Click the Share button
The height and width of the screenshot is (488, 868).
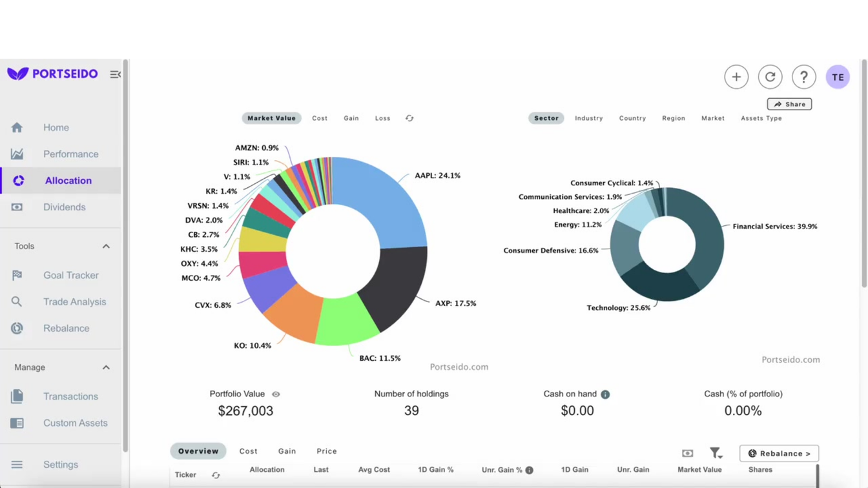pyautogui.click(x=789, y=104)
